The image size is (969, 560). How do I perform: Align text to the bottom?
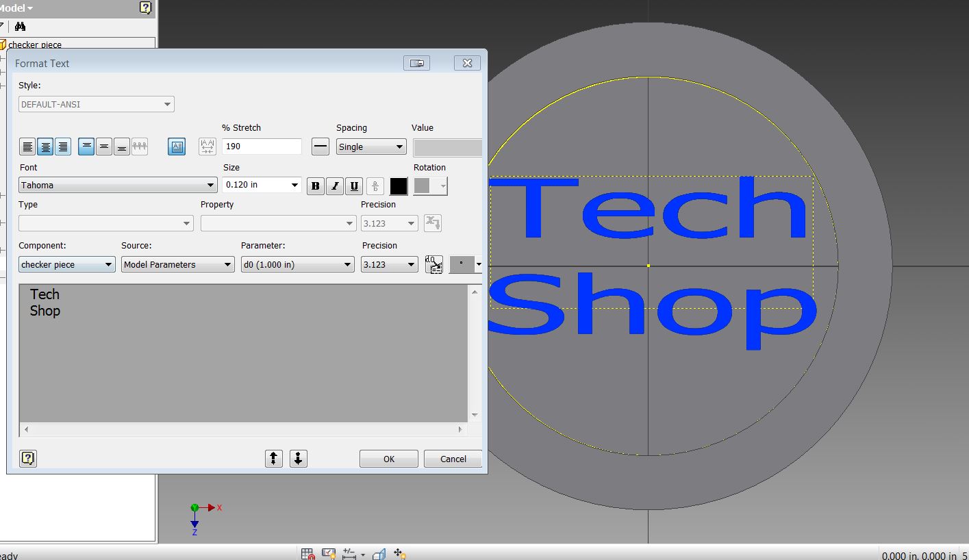(x=122, y=147)
